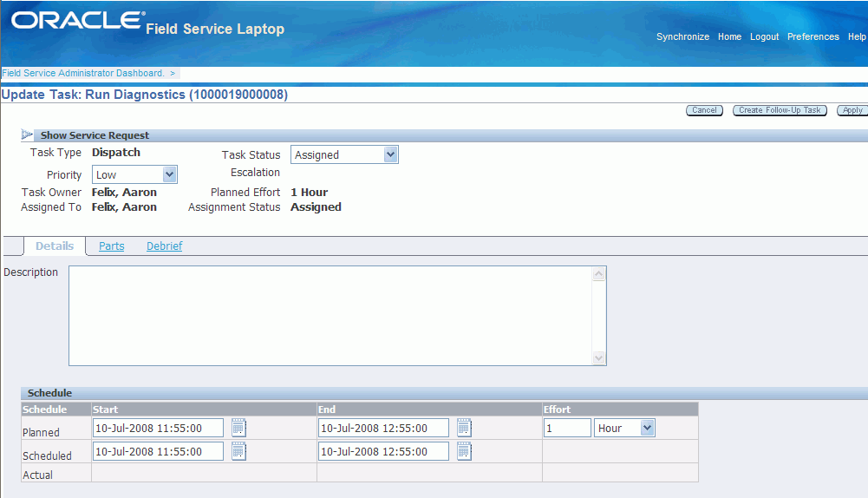Click the Start column header
Image resolution: width=868 pixels, height=498 pixels.
point(105,410)
